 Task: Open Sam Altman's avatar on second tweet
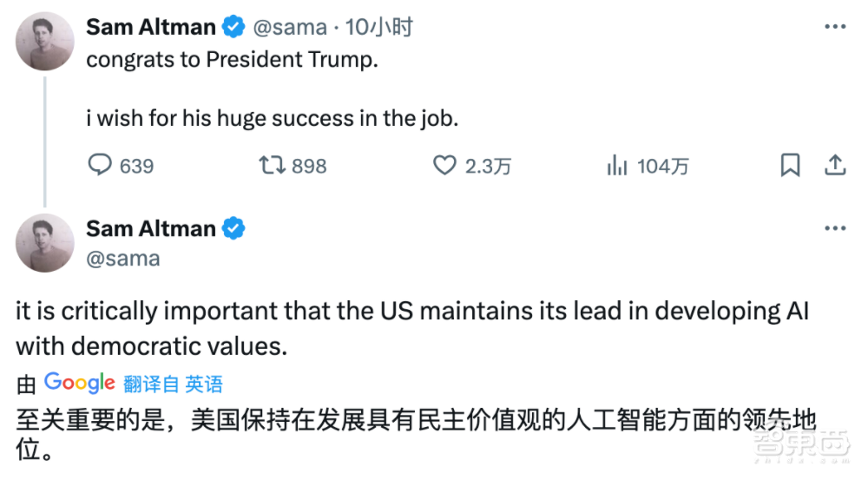pyautogui.click(x=45, y=242)
